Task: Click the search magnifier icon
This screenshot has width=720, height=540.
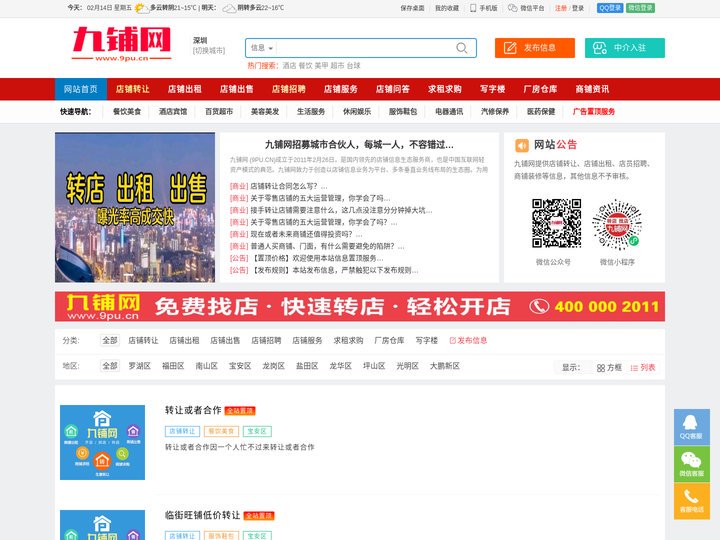Action: (461, 48)
